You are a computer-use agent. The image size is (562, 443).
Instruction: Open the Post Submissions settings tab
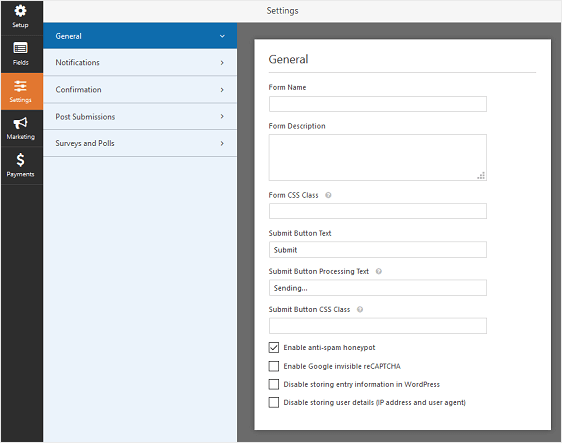(x=140, y=116)
